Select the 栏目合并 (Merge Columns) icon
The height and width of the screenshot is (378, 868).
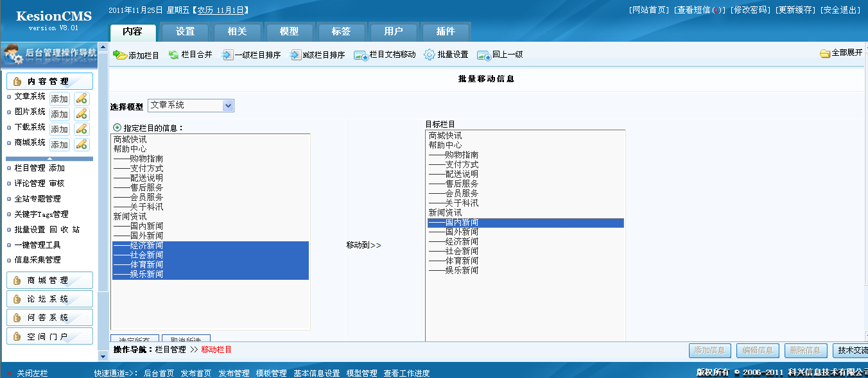tap(191, 55)
